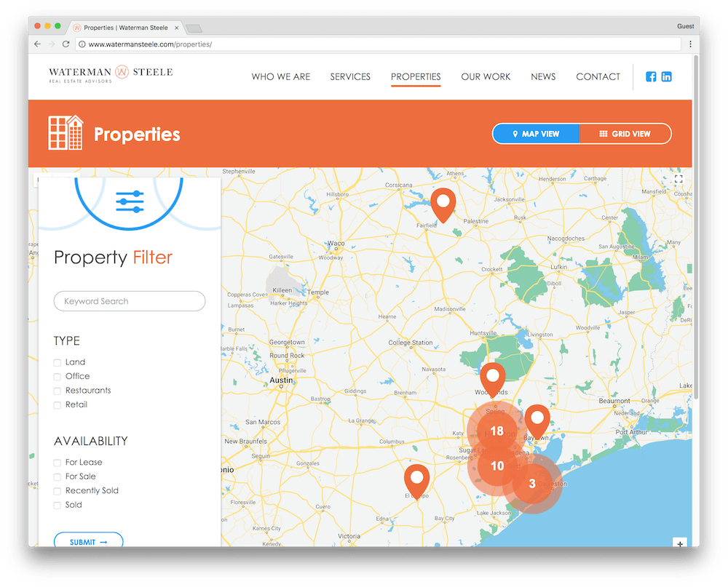The width and height of the screenshot is (728, 587).
Task: Click the map pin near Fairfield
Action: [x=443, y=205]
